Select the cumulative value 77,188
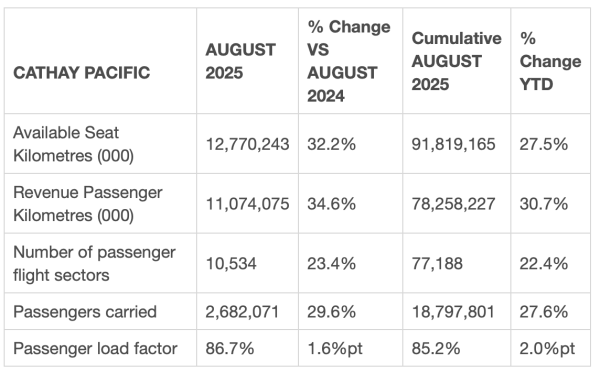 pos(437,264)
